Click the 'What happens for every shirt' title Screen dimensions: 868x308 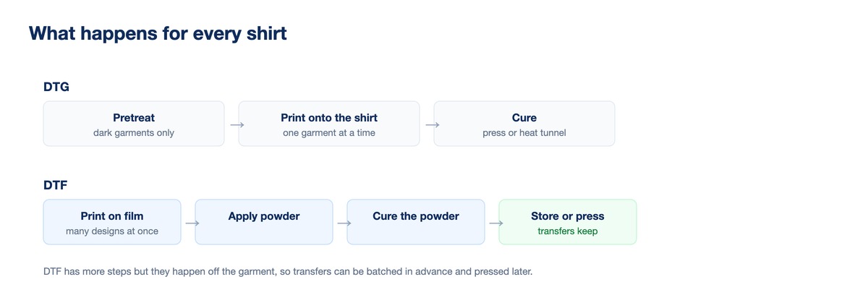[158, 33]
